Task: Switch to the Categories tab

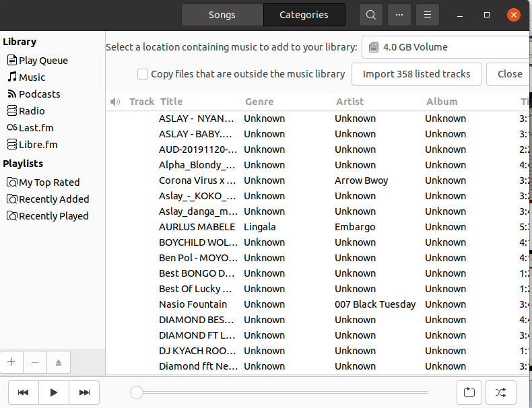Action: tap(304, 15)
